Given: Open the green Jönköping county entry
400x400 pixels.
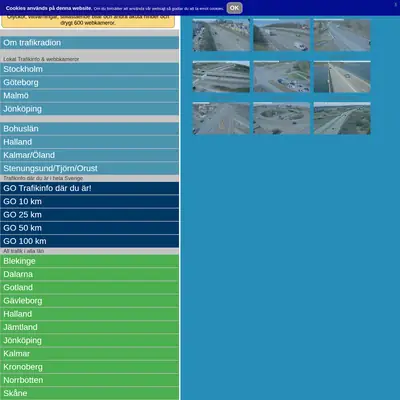Looking at the screenshot, I should click(x=89, y=340).
